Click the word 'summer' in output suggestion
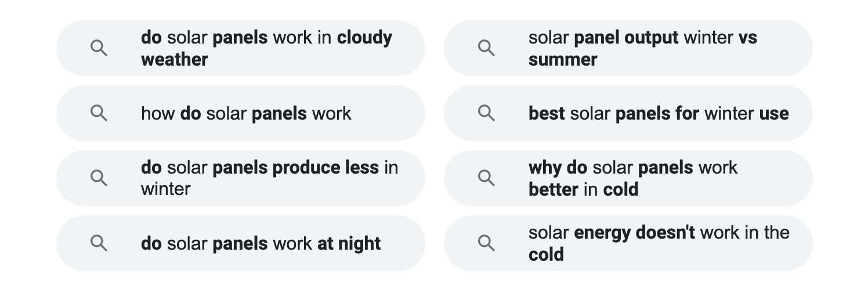Screen dimensions: 868x288 point(562,59)
